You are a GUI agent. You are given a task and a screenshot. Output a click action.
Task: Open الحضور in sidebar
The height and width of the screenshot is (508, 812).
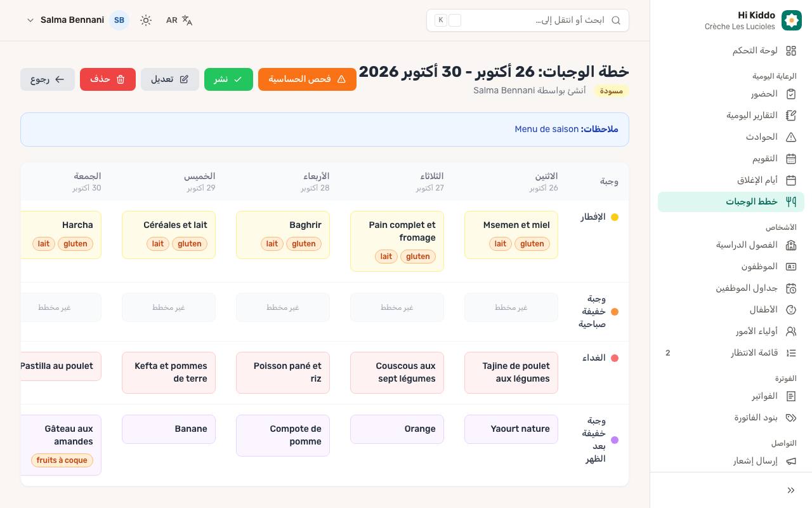(731, 94)
